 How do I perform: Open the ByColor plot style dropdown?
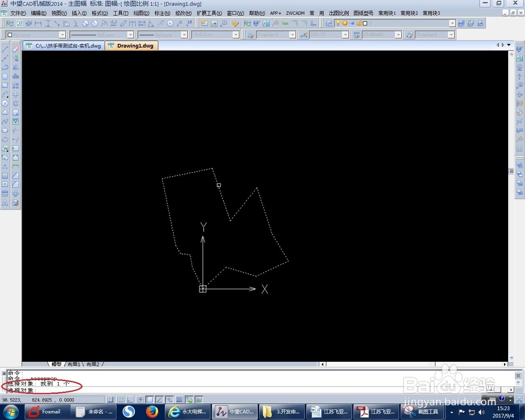[x=236, y=35]
